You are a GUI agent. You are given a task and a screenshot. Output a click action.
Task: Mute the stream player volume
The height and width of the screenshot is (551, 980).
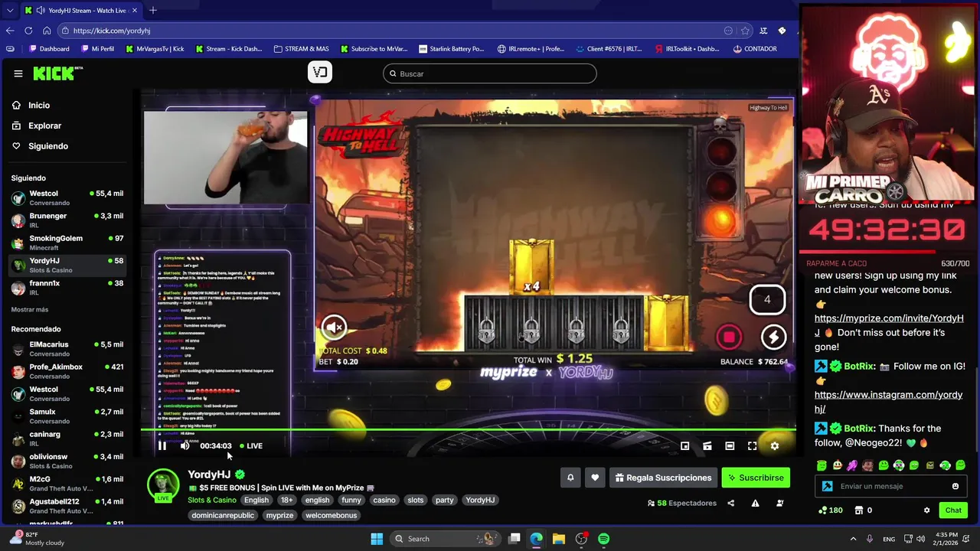pyautogui.click(x=185, y=445)
